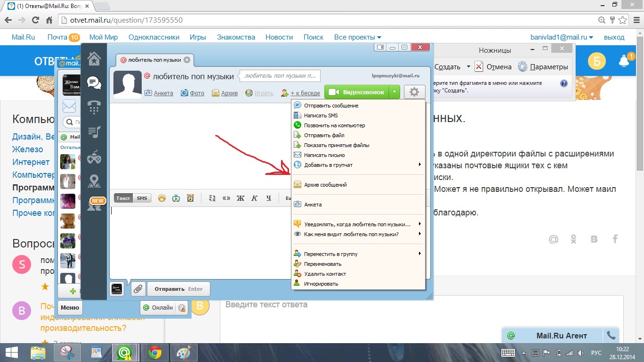Close the любитель поп музыки chat tab
This screenshot has width=644, height=362.
click(187, 60)
